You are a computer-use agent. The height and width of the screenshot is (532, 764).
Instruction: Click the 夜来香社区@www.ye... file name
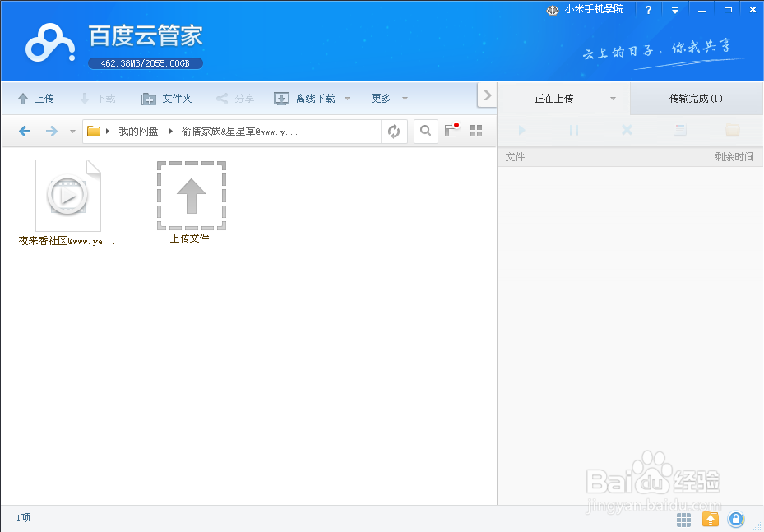click(x=67, y=241)
